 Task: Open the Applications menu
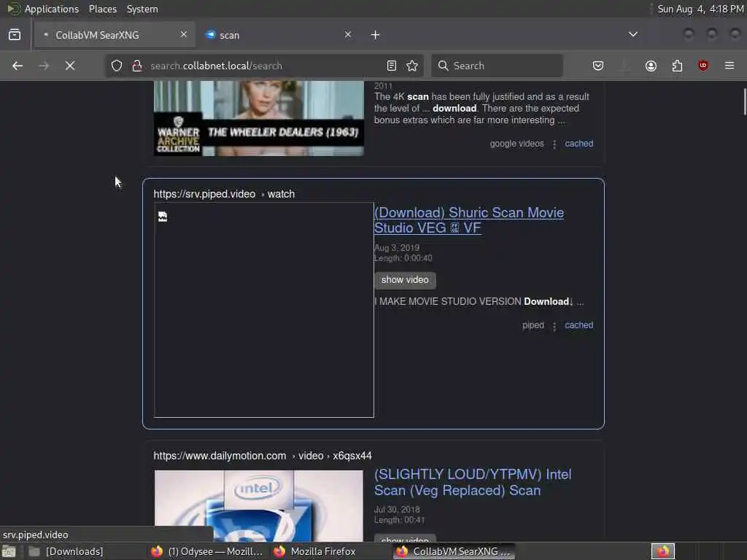(x=52, y=9)
